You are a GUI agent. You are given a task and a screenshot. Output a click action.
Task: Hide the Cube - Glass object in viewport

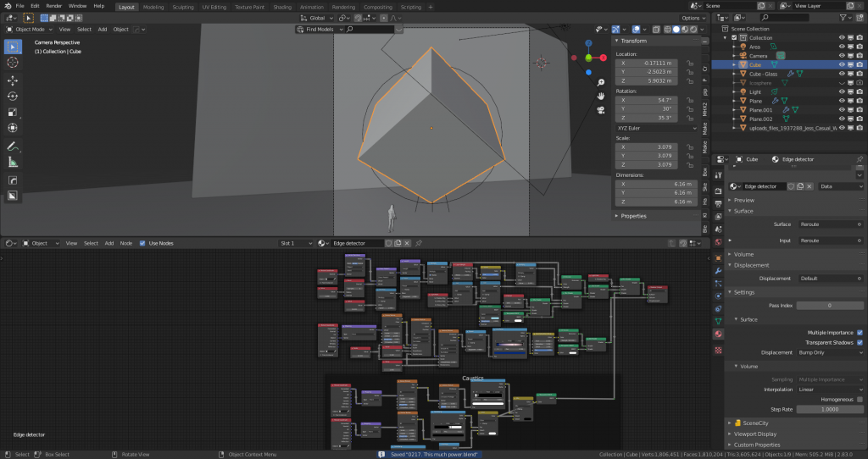(x=842, y=74)
